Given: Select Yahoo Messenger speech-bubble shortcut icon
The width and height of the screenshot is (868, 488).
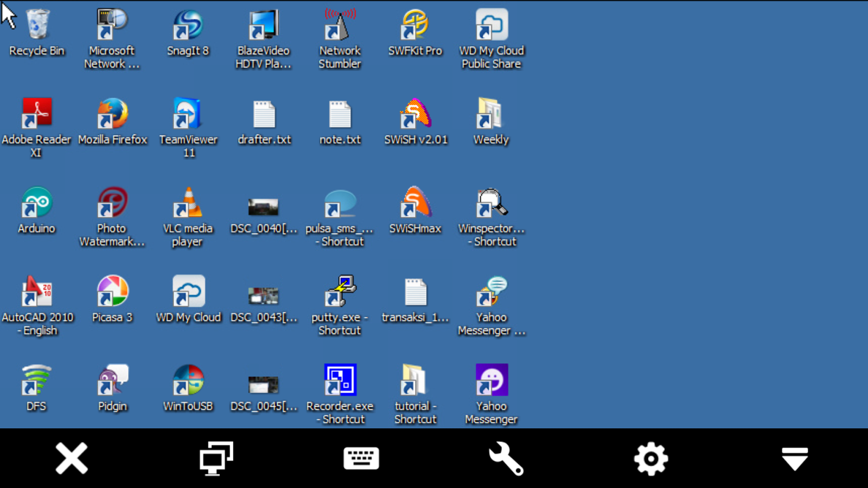Looking at the screenshot, I should coord(492,292).
